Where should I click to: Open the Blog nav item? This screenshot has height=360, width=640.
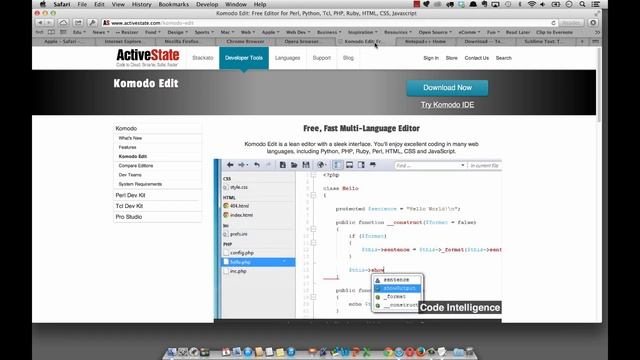[x=348, y=58]
